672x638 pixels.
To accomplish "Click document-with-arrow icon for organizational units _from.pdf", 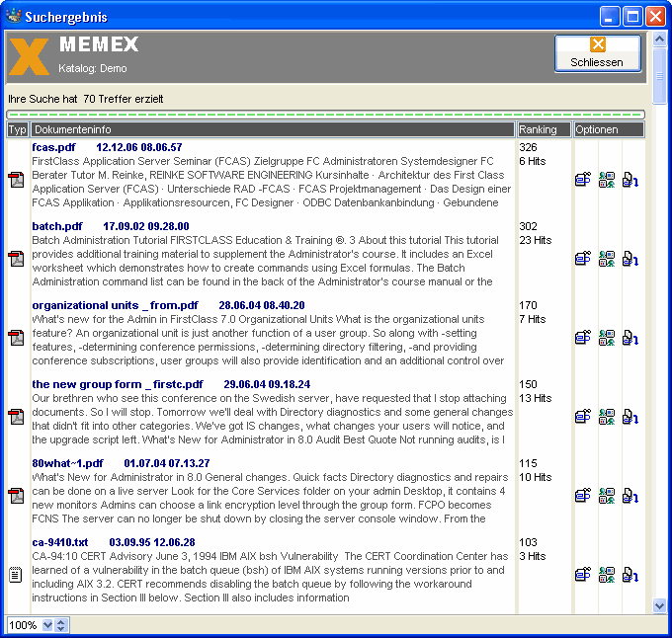I will 630,338.
